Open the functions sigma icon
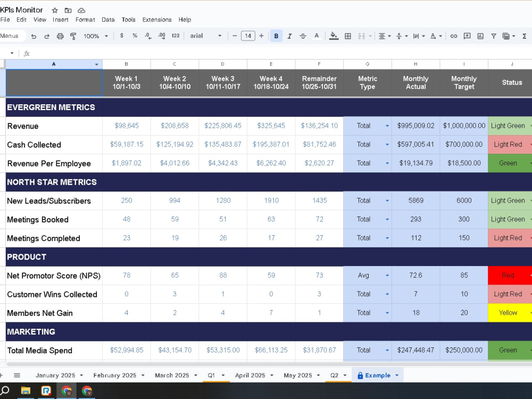The image size is (532, 399). [x=524, y=36]
